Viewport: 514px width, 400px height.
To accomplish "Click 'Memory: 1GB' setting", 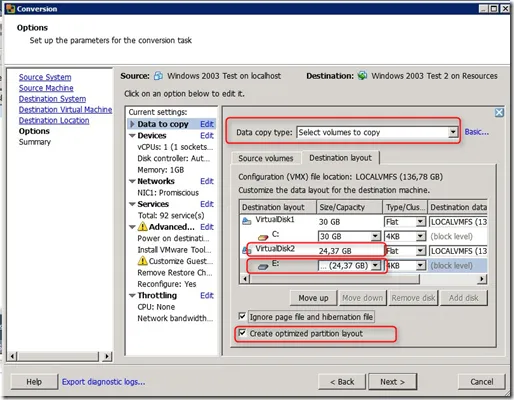I will (161, 170).
